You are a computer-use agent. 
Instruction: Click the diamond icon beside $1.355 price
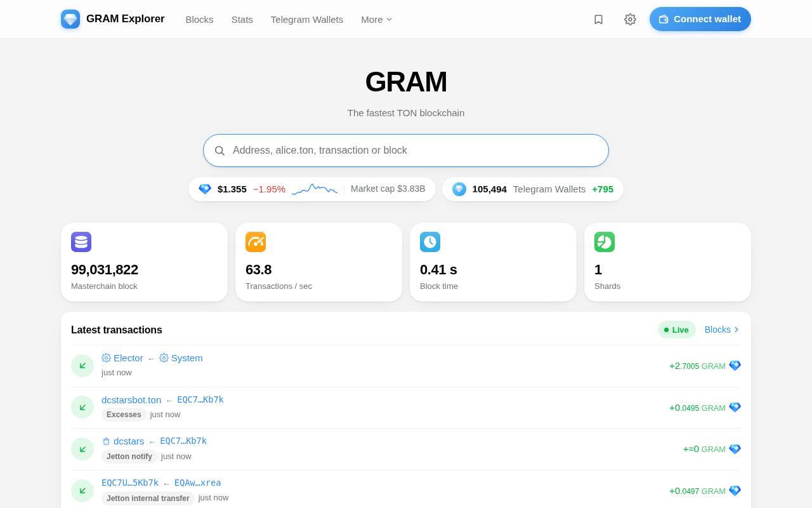pyautogui.click(x=205, y=189)
